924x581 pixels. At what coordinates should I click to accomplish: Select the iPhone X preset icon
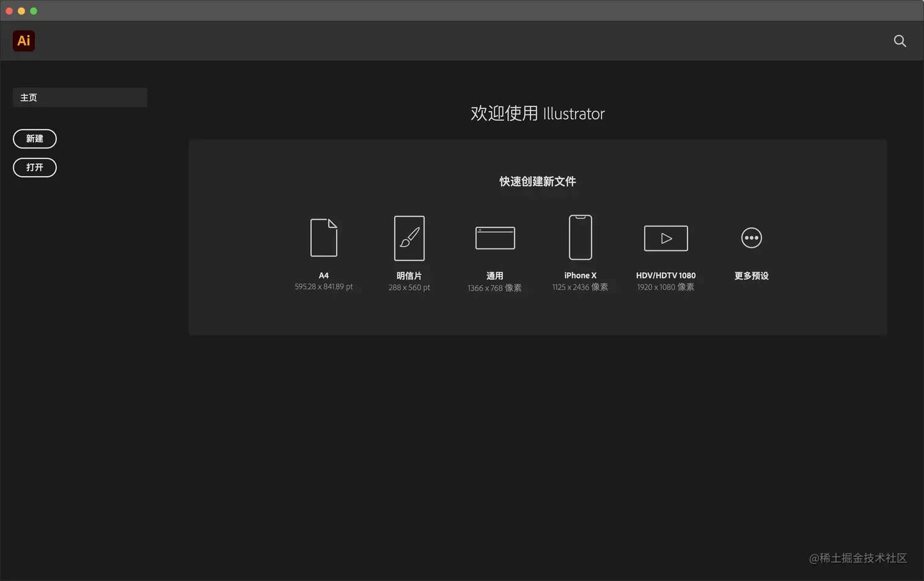click(581, 237)
